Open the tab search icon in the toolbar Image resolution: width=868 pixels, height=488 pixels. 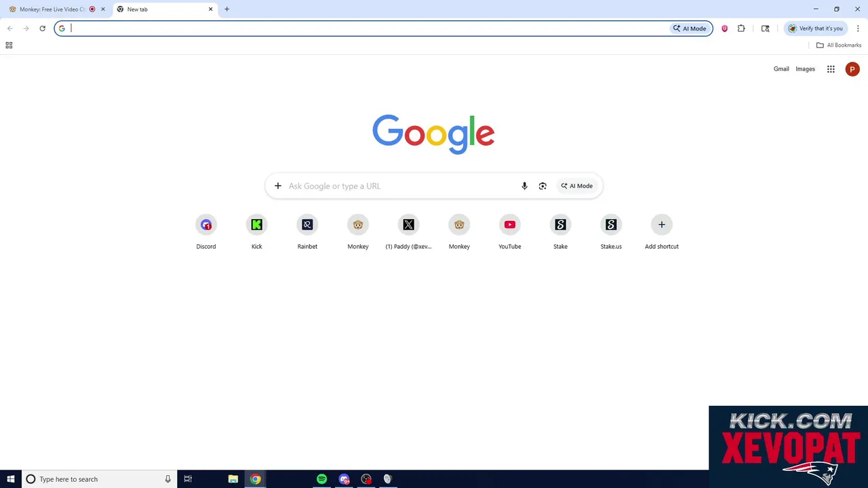[766, 28]
